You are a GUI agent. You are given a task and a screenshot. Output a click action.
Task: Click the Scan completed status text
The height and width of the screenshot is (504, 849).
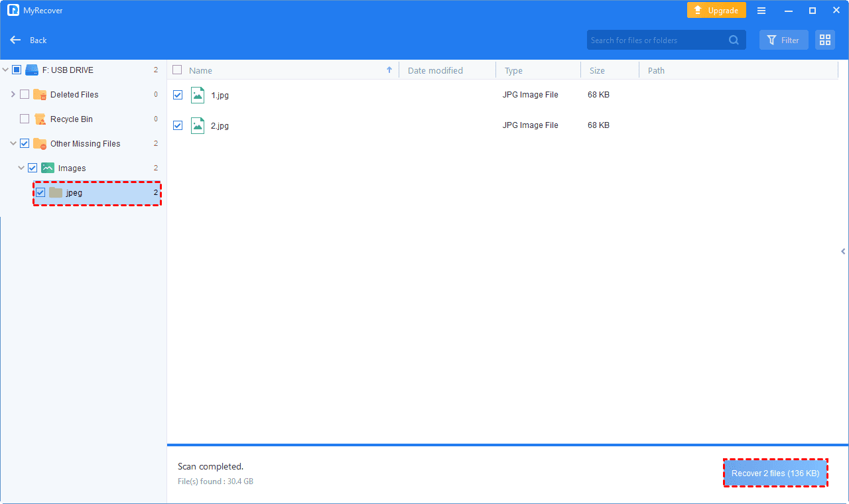[x=210, y=466]
